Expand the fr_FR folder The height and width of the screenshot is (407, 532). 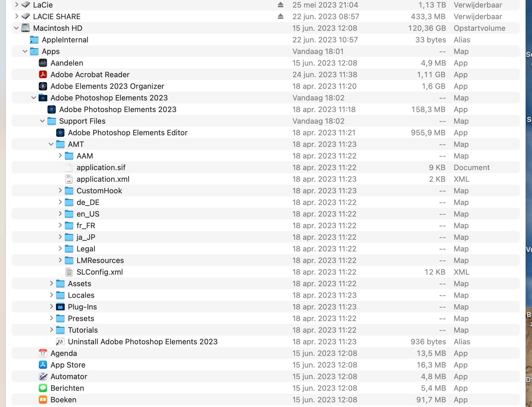(60, 225)
